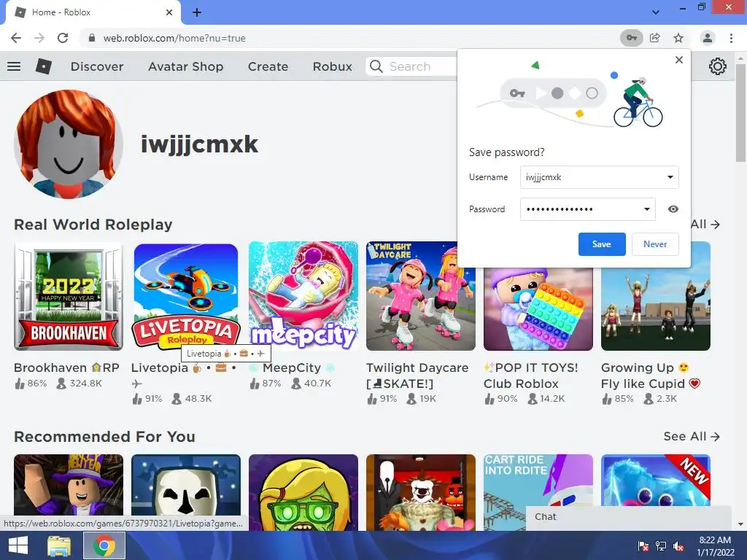Expand the tab search chevron

click(x=656, y=12)
